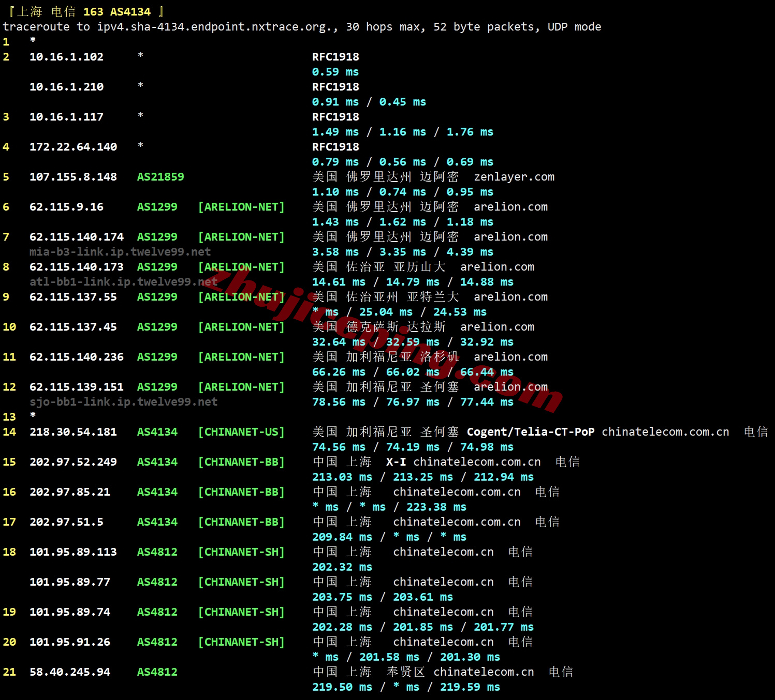Click the city name 达拉斯

(x=426, y=327)
